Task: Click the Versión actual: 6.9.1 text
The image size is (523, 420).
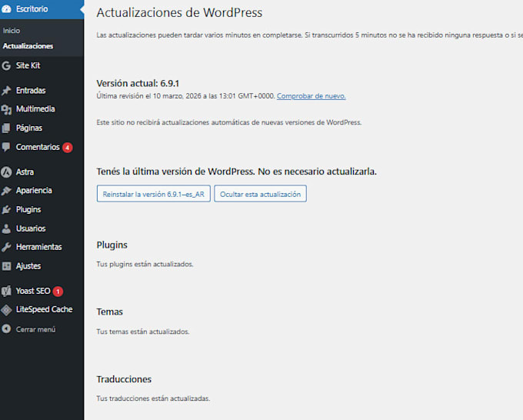Action: pos(138,83)
